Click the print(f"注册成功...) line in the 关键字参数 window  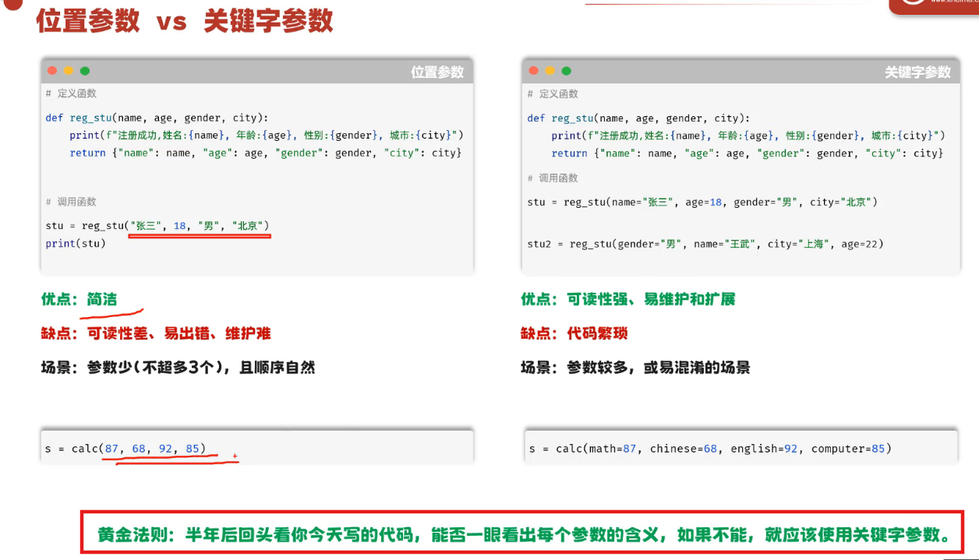[x=748, y=136]
